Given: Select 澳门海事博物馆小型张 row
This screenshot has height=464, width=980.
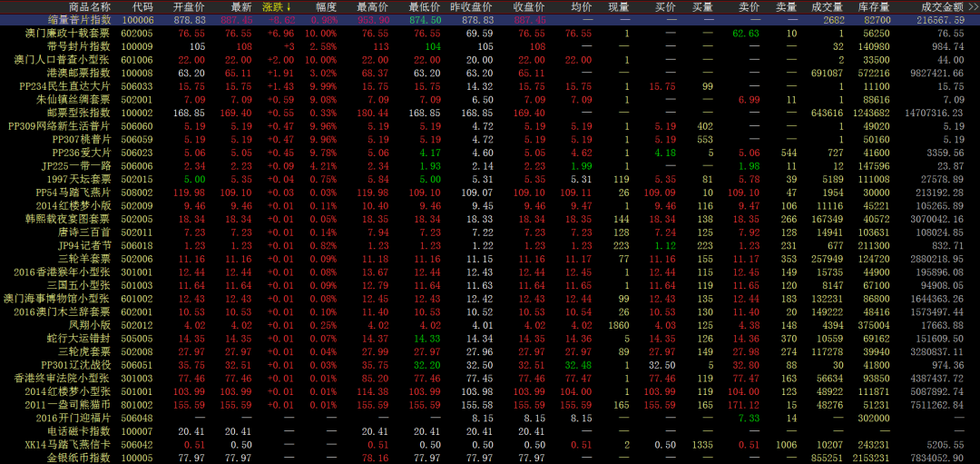Looking at the screenshot, I should 490,298.
